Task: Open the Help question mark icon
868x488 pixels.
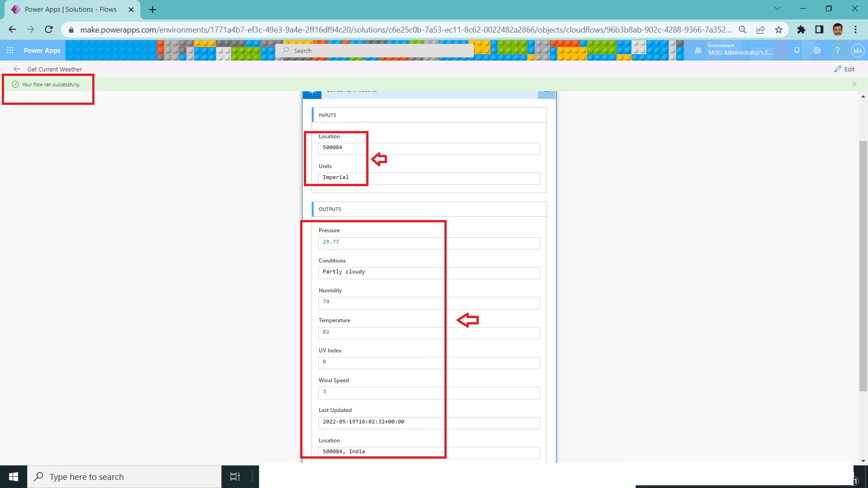Action: (837, 50)
